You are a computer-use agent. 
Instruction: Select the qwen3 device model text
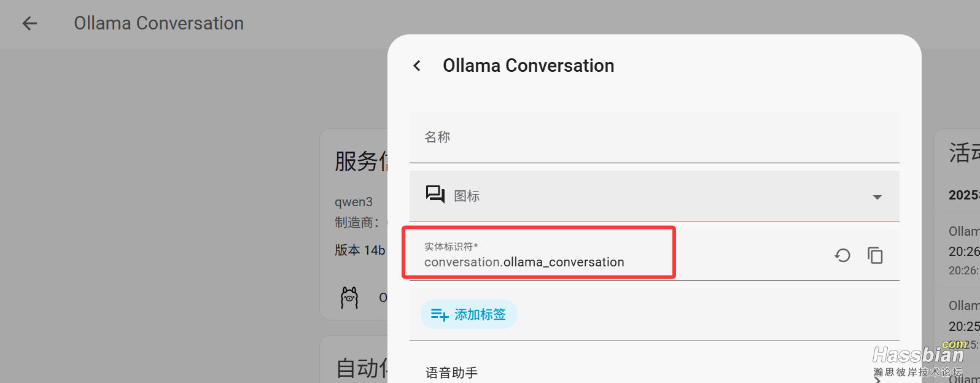tap(354, 202)
